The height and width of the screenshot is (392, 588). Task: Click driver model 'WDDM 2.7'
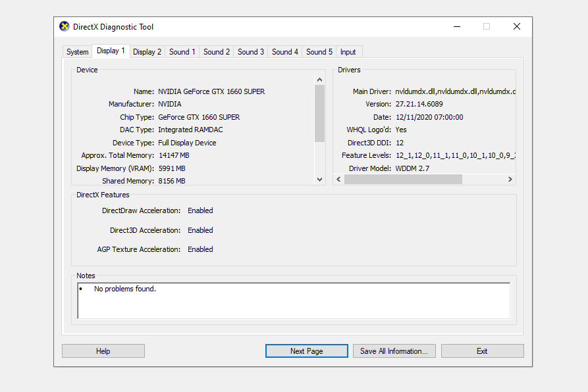pyautogui.click(x=412, y=168)
